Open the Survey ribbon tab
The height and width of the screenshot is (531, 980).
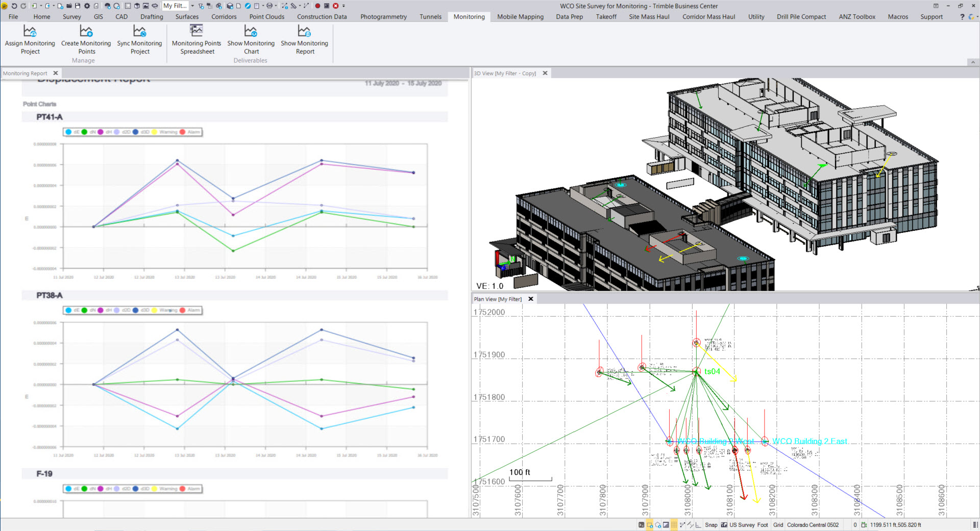pos(71,17)
